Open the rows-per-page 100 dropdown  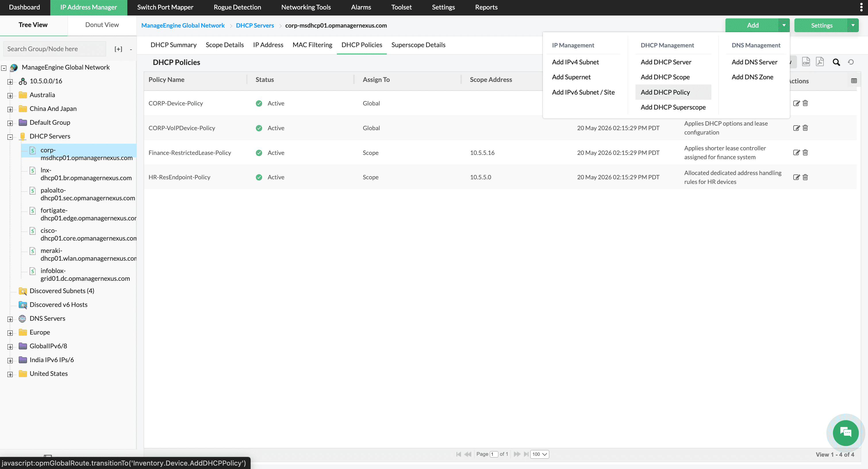click(x=539, y=454)
